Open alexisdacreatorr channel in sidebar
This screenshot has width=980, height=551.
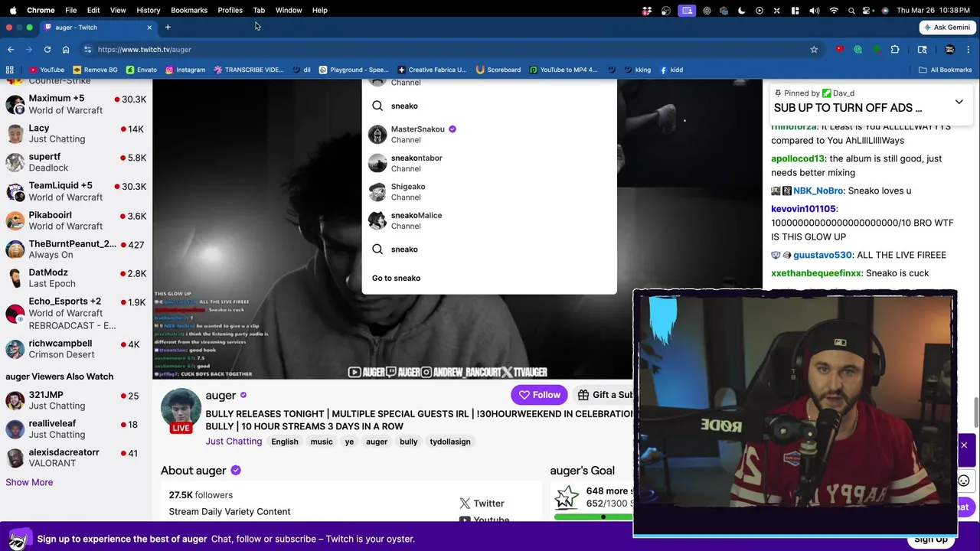tap(76, 458)
